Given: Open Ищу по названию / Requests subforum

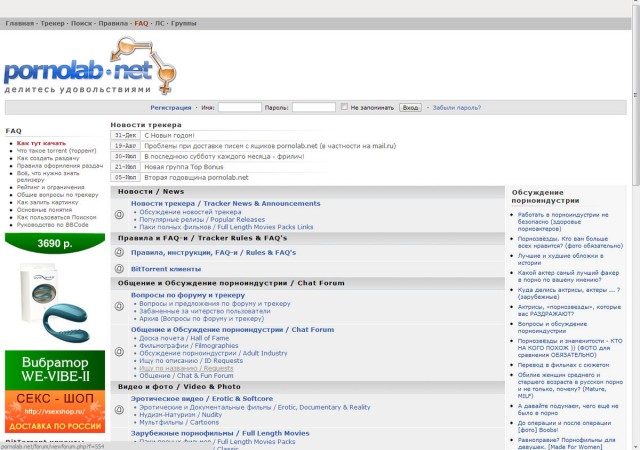Looking at the screenshot, I should pos(186,368).
